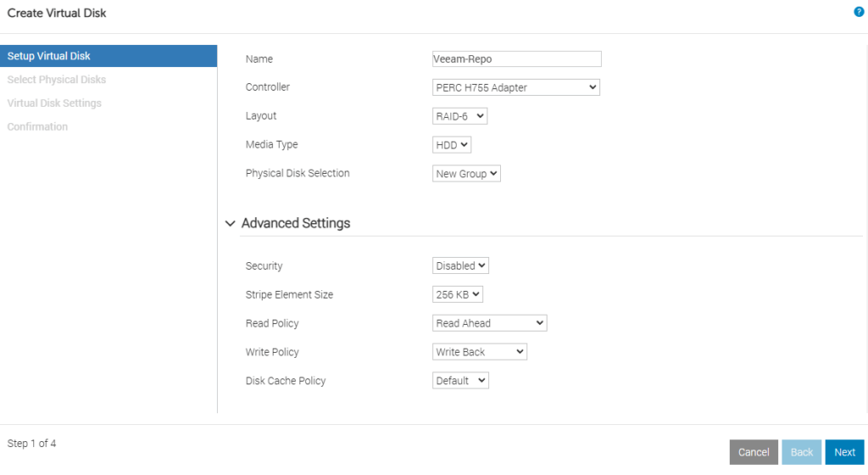Open the Controller PERC H755 Adapter dropdown
Image resolution: width=868 pixels, height=475 pixels.
[516, 87]
